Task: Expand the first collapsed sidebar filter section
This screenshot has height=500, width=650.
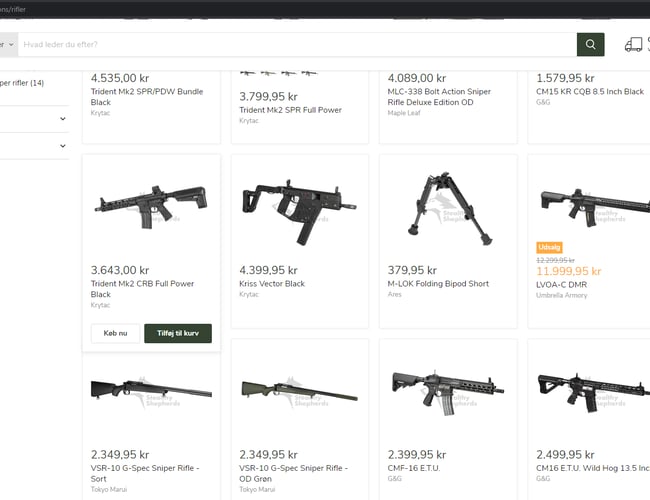Action: click(x=63, y=119)
